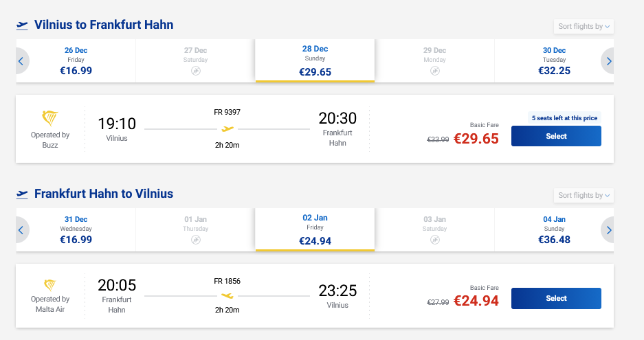This screenshot has width=644, height=340.
Task: Click the airplane icon beside Frankfurt Hahn to Vilnius
Action: (22, 194)
